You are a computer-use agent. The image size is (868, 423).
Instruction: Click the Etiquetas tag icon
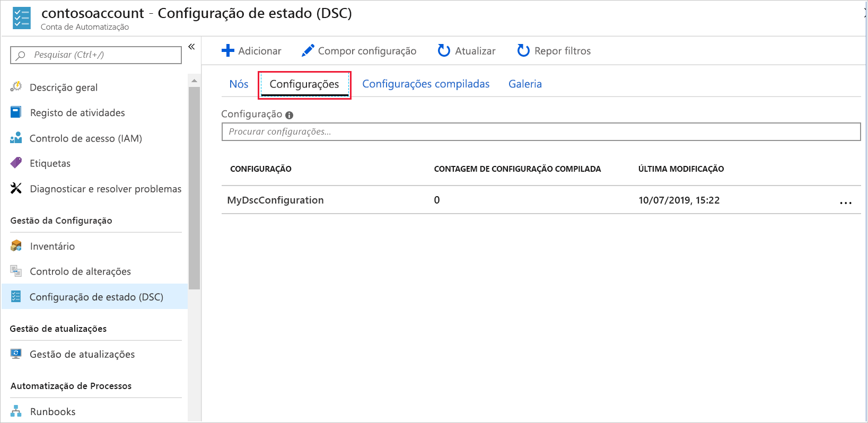click(x=16, y=163)
